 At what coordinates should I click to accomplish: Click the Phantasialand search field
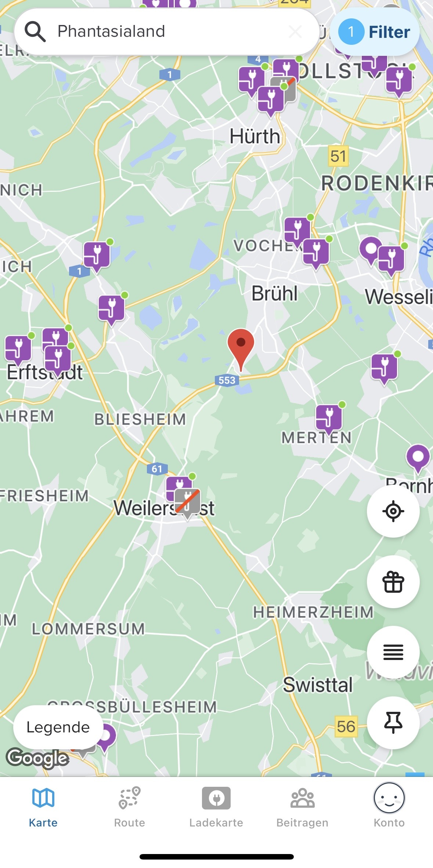click(x=166, y=32)
